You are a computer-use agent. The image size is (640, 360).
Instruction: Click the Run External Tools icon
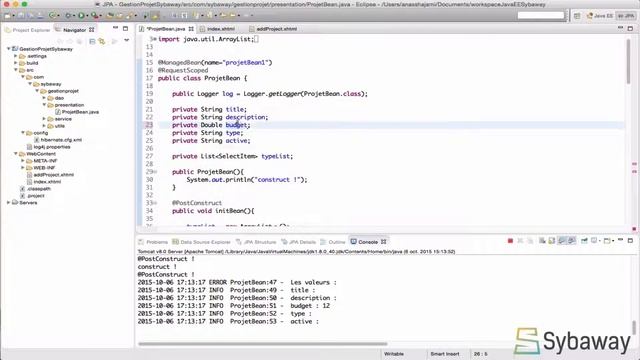(94, 16)
